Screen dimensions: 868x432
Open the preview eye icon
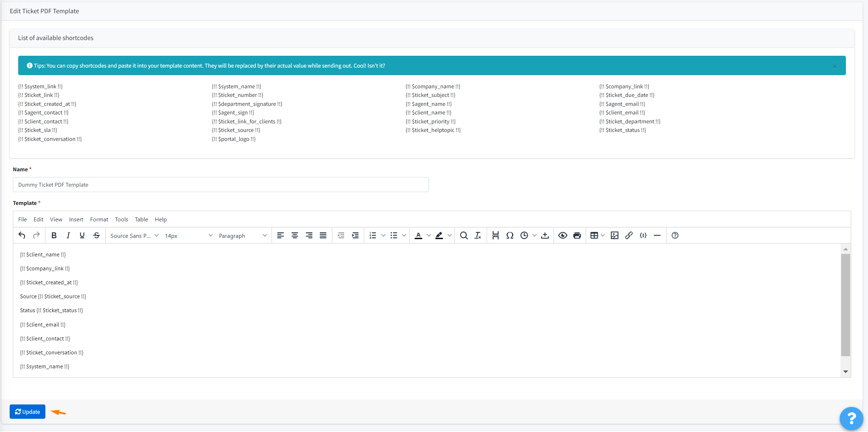[562, 235]
